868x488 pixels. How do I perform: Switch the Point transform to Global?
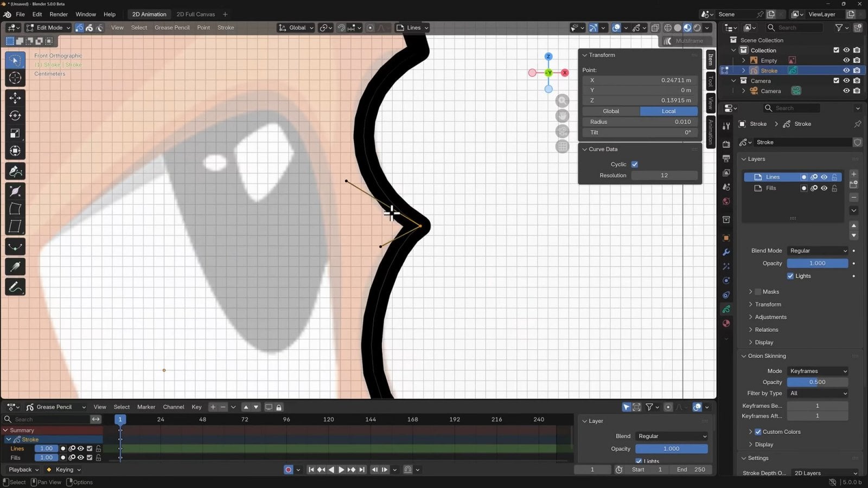611,111
